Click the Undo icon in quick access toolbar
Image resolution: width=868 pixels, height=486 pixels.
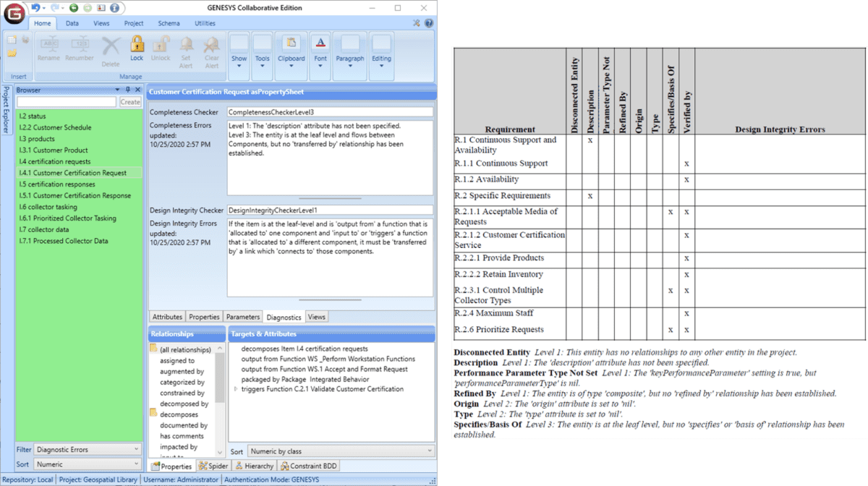click(35, 8)
